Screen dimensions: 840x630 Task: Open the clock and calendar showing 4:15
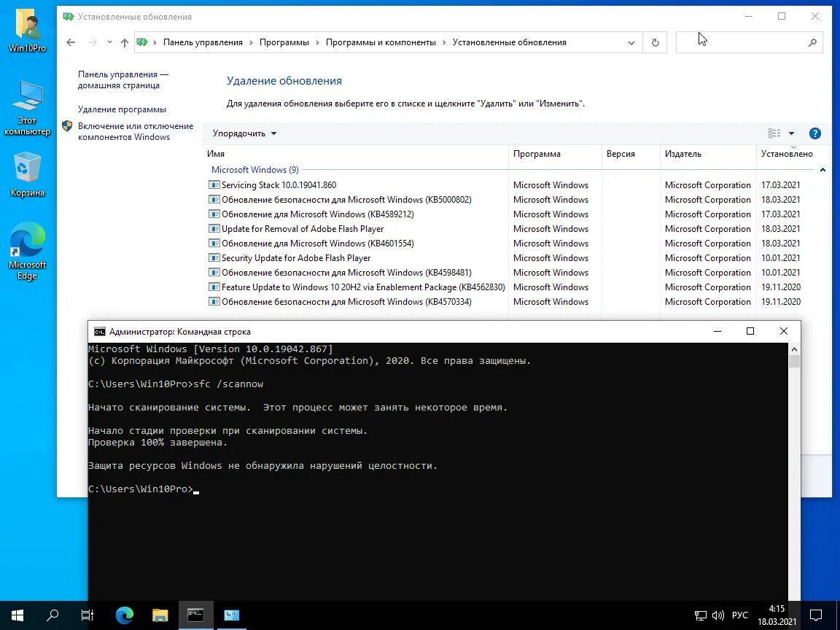777,615
